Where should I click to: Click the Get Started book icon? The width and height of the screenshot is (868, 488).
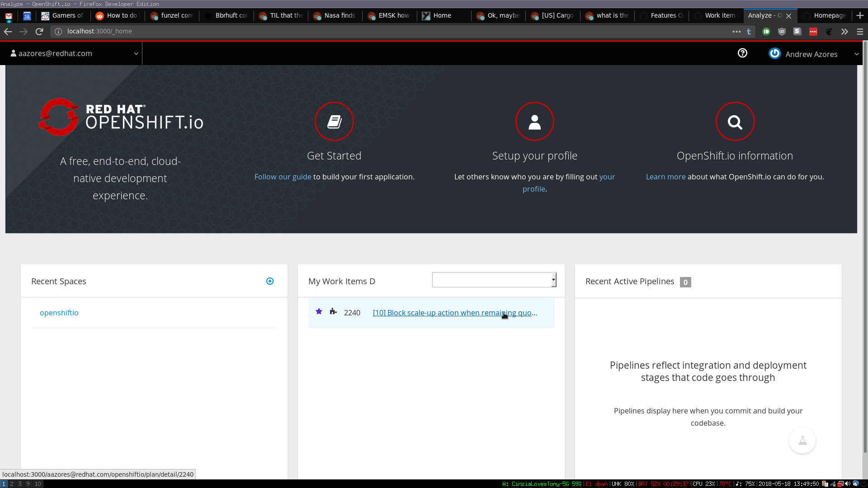tap(334, 121)
